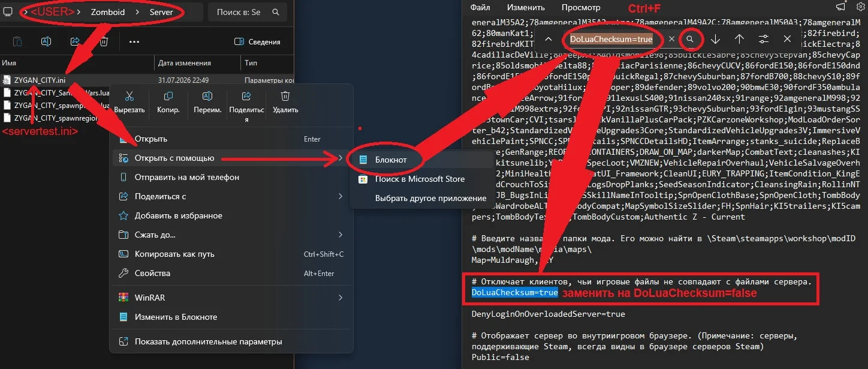Select the ZYGAN_CITY.ini file row
This screenshot has width=868, height=369.
tap(147, 80)
